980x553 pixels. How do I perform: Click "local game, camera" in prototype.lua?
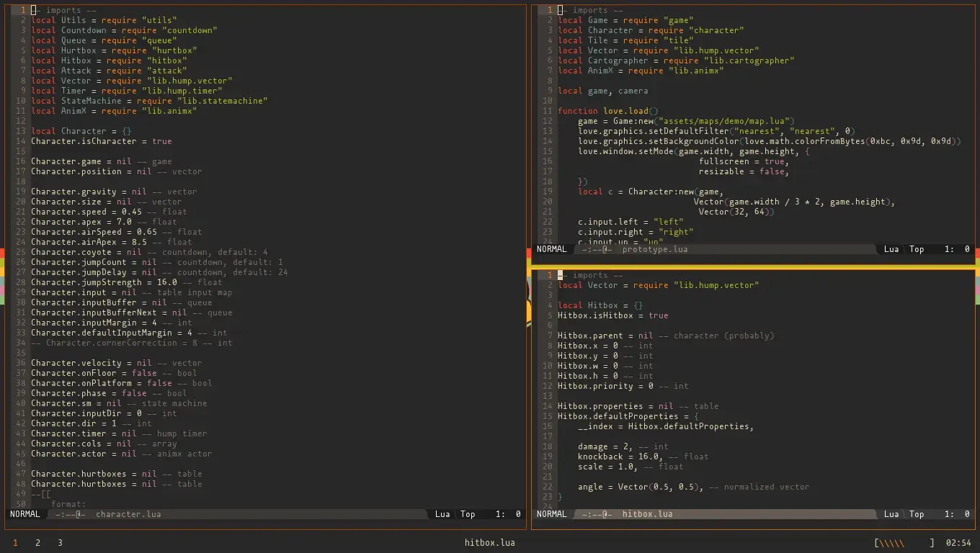[603, 91]
